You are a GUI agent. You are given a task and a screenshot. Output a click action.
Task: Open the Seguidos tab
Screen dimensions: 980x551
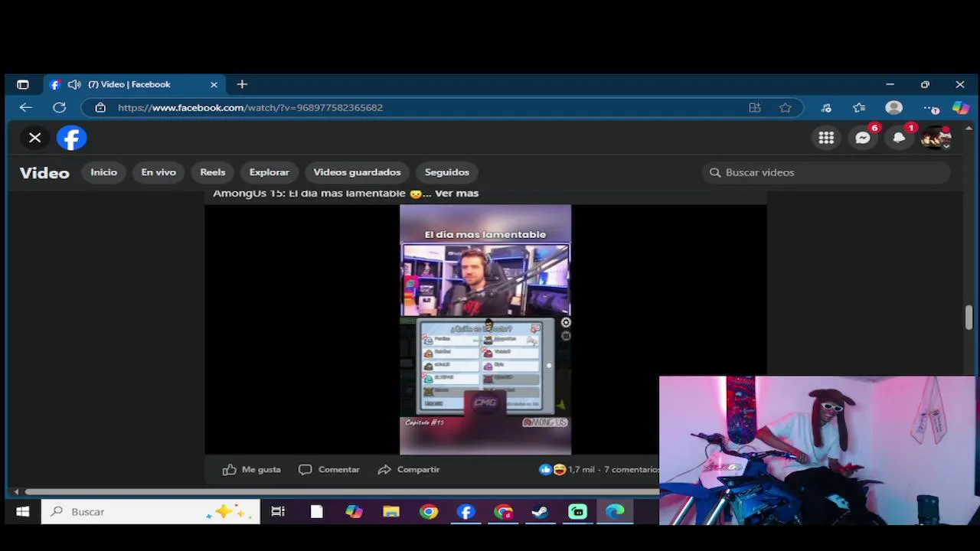(447, 172)
